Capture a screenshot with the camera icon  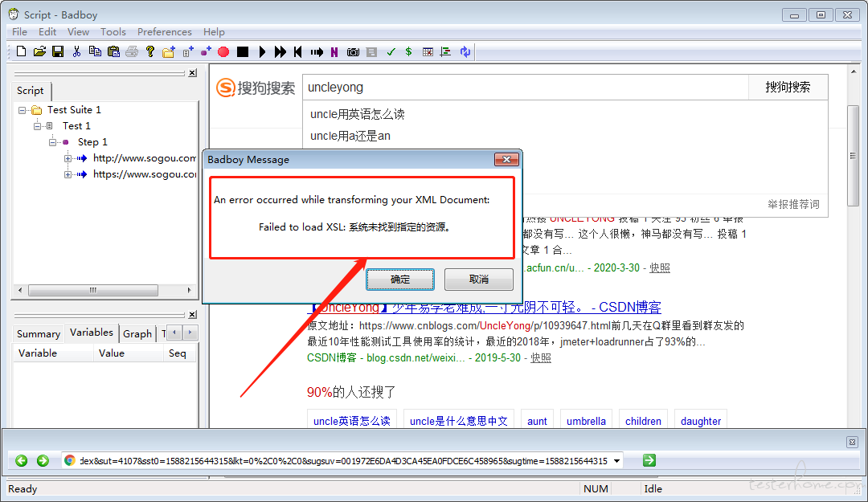click(353, 51)
